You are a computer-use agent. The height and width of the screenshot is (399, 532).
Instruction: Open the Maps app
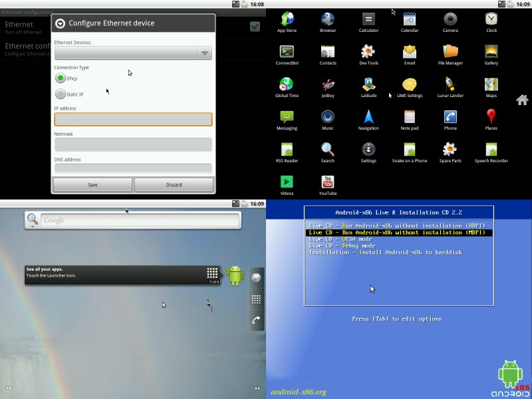click(491, 87)
